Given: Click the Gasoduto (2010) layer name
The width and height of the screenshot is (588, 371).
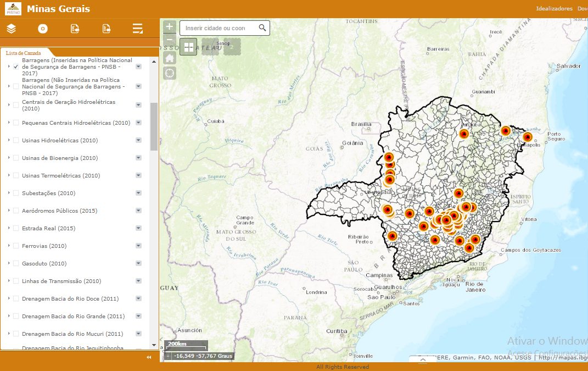Looking at the screenshot, I should click(x=44, y=264).
